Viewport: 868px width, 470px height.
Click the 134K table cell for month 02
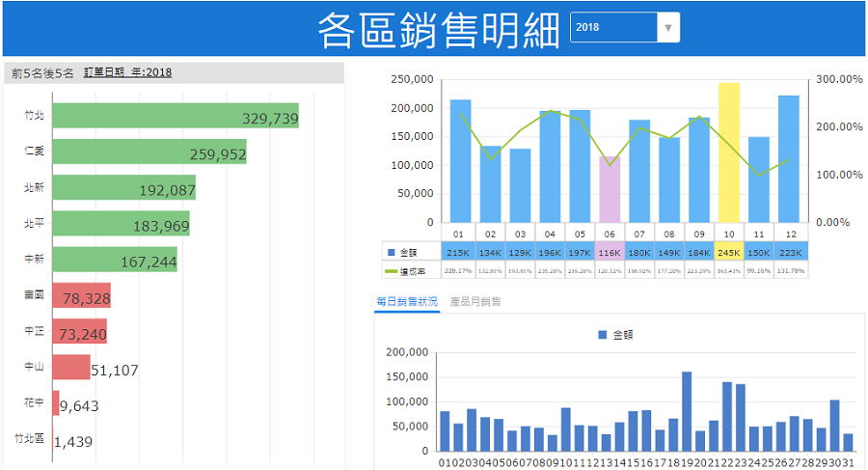tap(491, 253)
